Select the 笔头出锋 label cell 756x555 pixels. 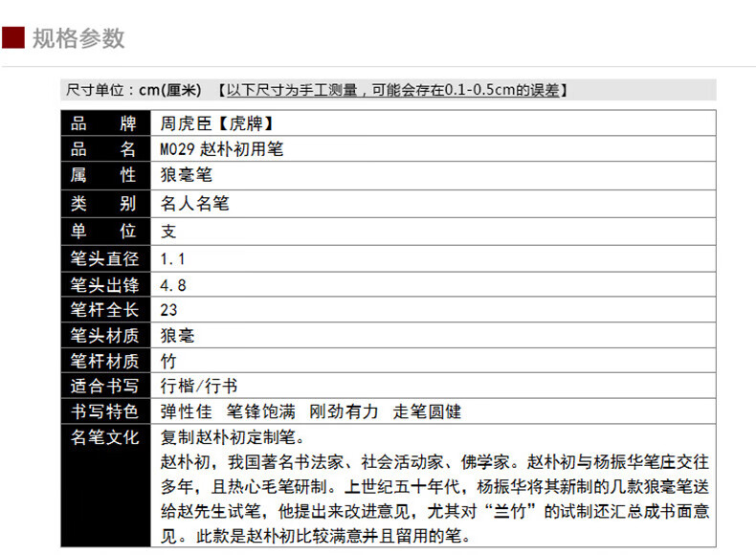click(x=105, y=284)
